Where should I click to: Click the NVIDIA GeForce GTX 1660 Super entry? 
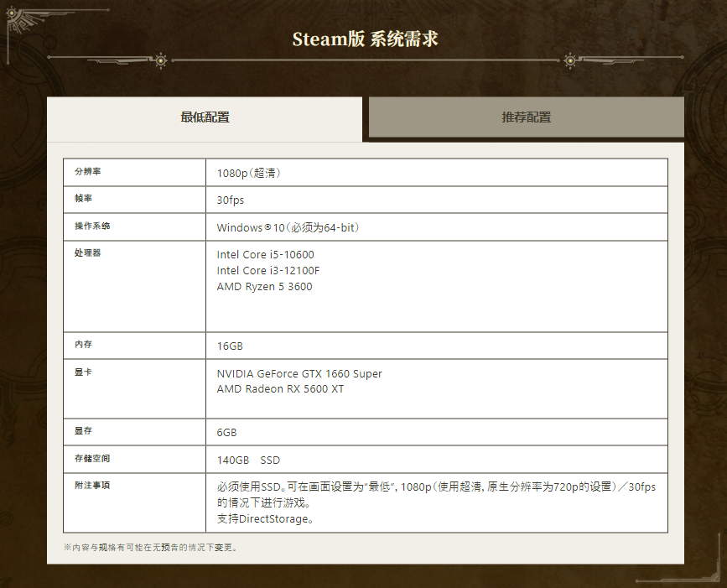[299, 373]
